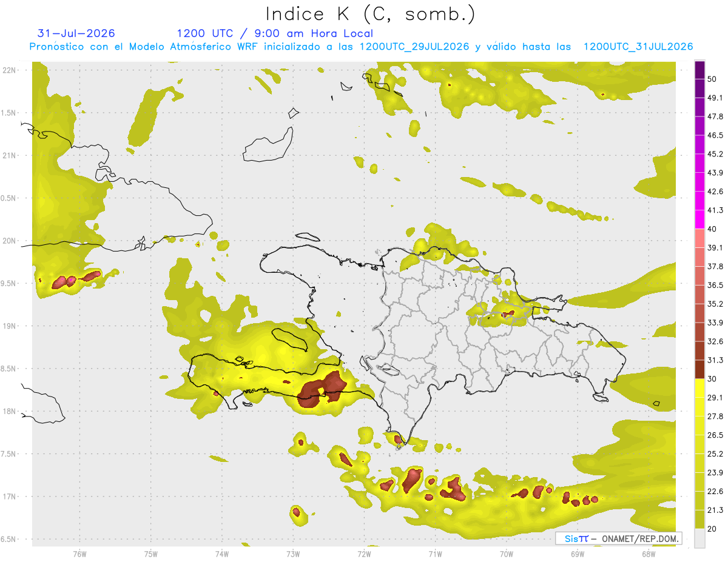
Task: Click the '25.2' color scale value
Action: pos(715,454)
